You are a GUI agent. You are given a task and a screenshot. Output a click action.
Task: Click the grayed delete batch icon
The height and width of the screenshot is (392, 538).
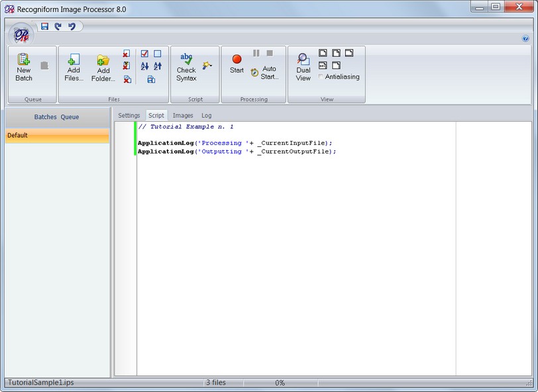pyautogui.click(x=44, y=65)
